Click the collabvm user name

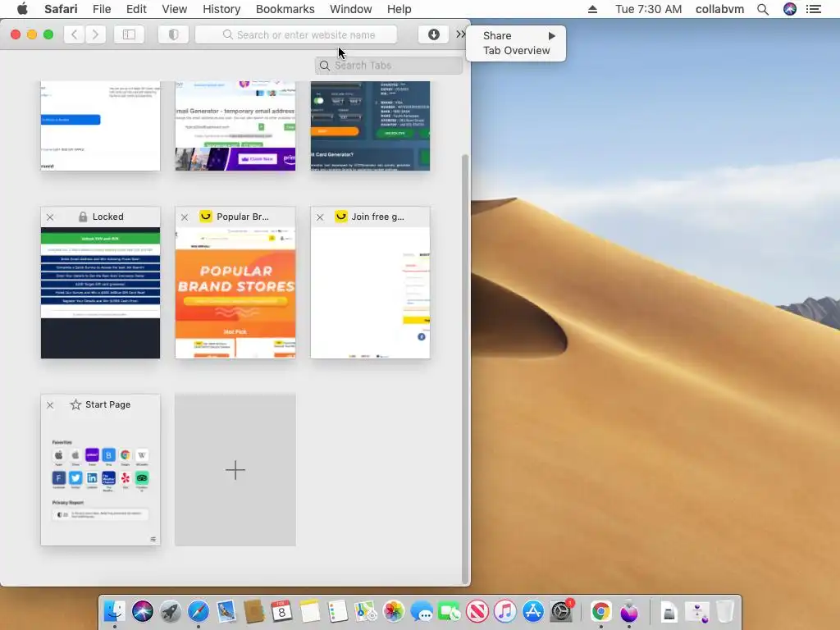pos(719,9)
